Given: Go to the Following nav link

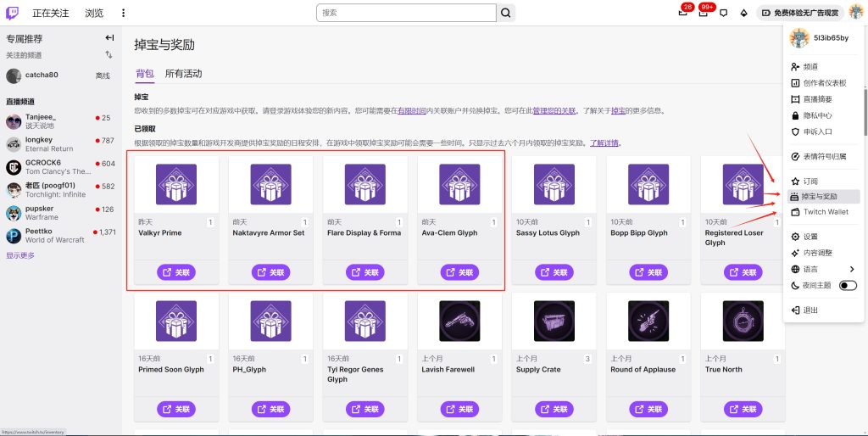Looking at the screenshot, I should pyautogui.click(x=50, y=13).
